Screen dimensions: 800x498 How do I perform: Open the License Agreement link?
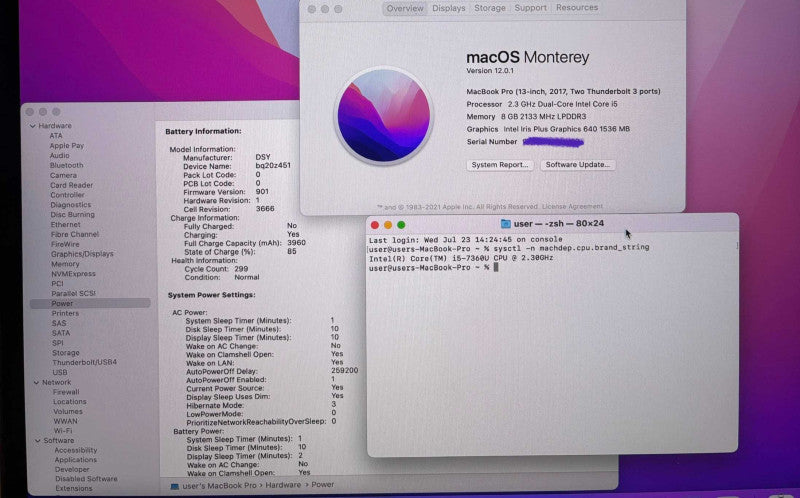pyautogui.click(x=572, y=207)
